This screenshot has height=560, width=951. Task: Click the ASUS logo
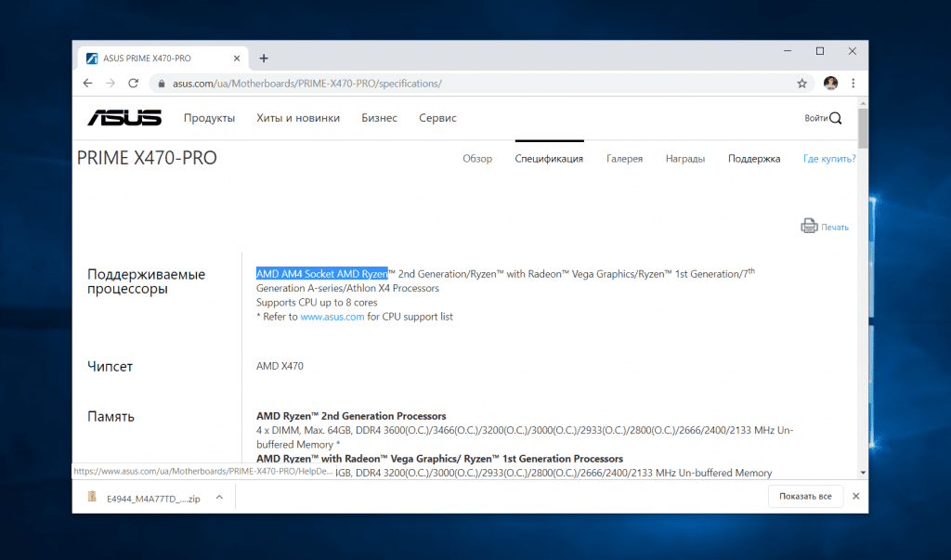[x=124, y=118]
